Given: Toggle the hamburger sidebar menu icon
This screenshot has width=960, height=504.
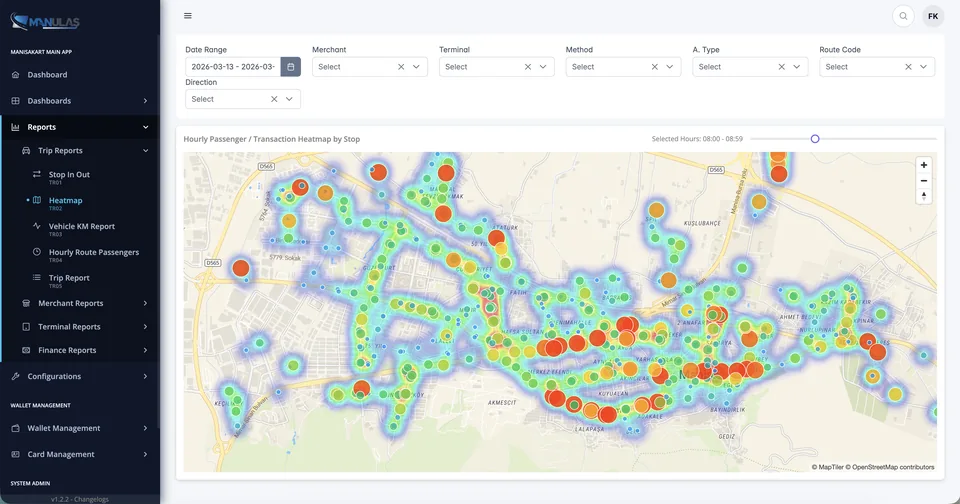Looking at the screenshot, I should pos(188,16).
